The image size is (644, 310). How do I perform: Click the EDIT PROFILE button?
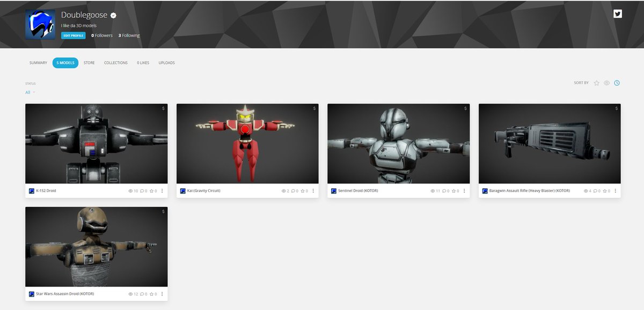click(x=73, y=35)
